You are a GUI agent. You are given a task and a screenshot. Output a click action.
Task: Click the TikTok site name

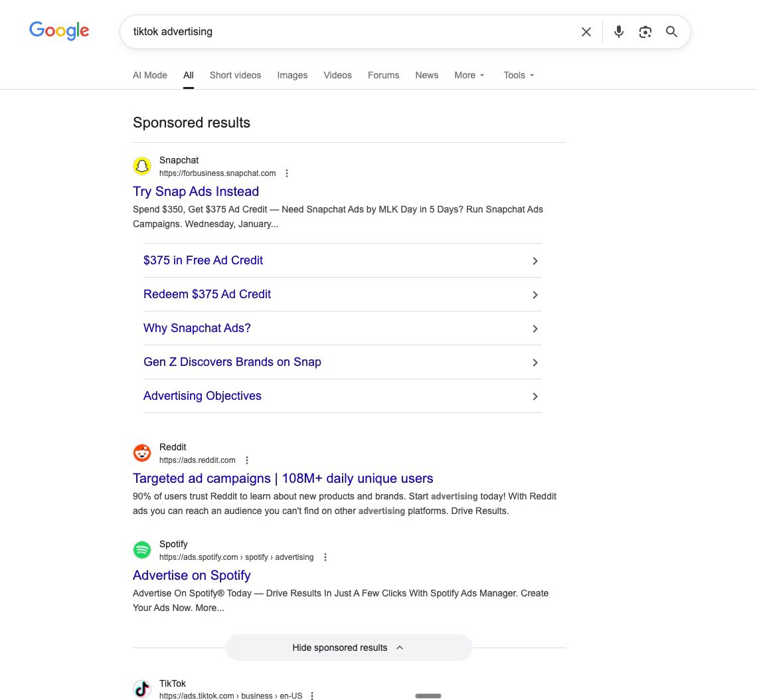pos(173,683)
